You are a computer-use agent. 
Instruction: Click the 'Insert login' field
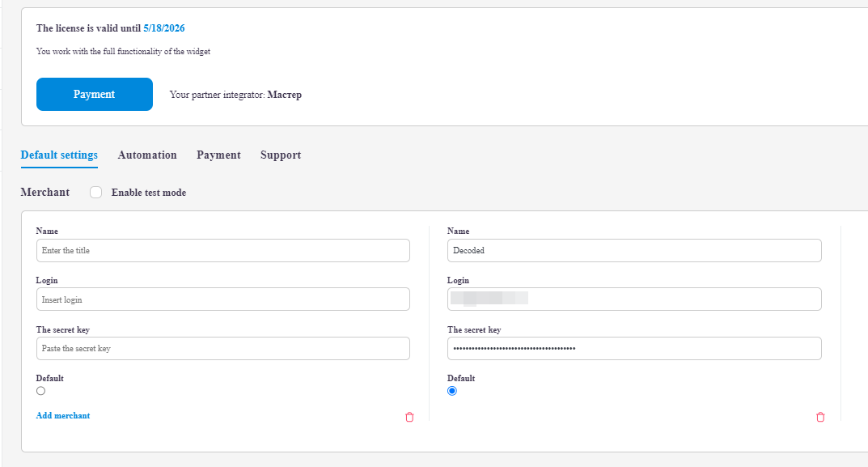pyautogui.click(x=222, y=300)
